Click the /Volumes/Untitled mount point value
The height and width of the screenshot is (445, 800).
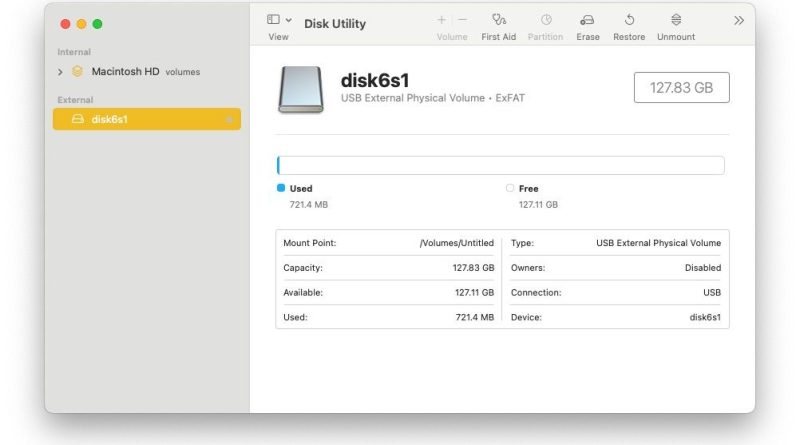point(457,243)
